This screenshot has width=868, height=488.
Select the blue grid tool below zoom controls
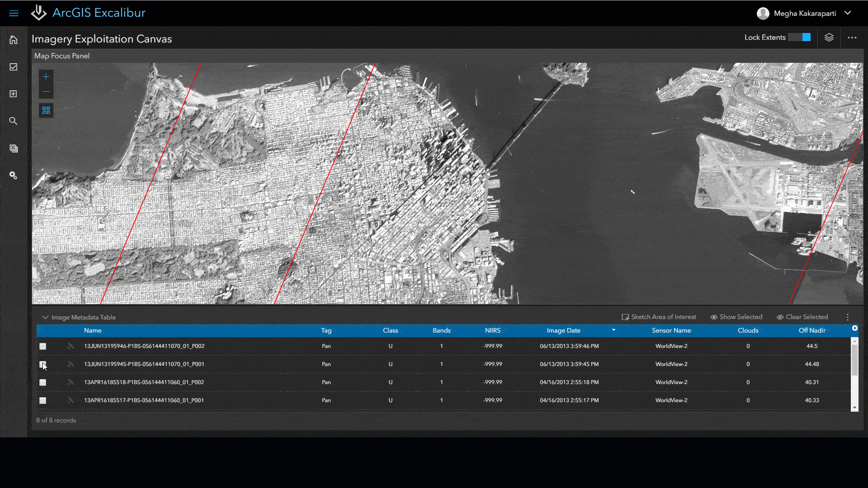pos(46,110)
